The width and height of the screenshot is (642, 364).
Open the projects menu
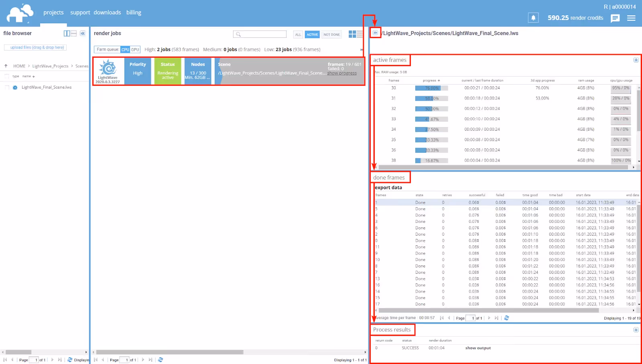[53, 12]
